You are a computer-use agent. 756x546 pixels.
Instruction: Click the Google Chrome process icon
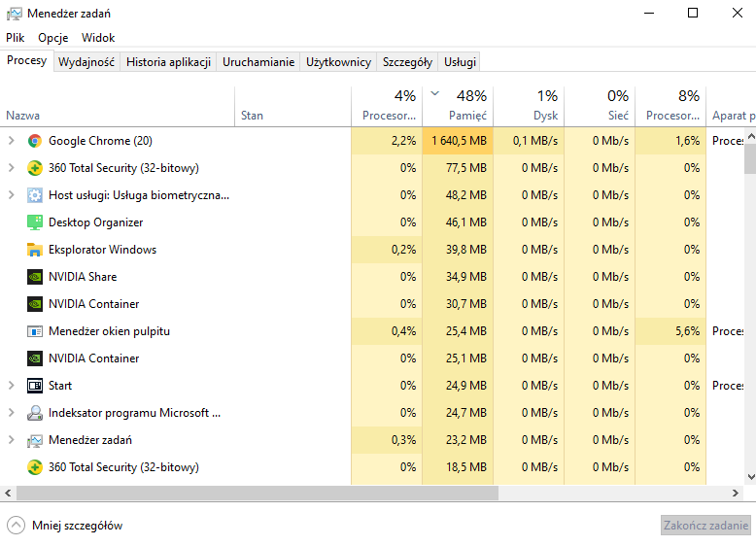35,141
